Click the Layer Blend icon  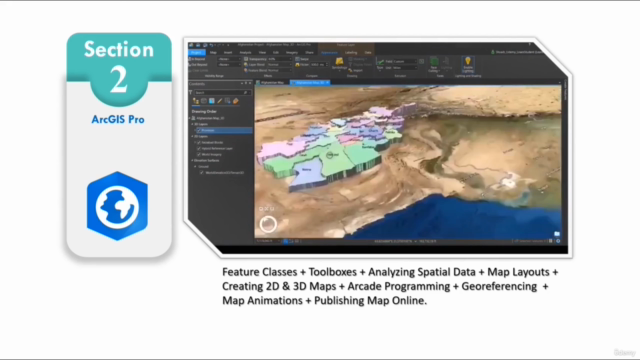(x=246, y=64)
